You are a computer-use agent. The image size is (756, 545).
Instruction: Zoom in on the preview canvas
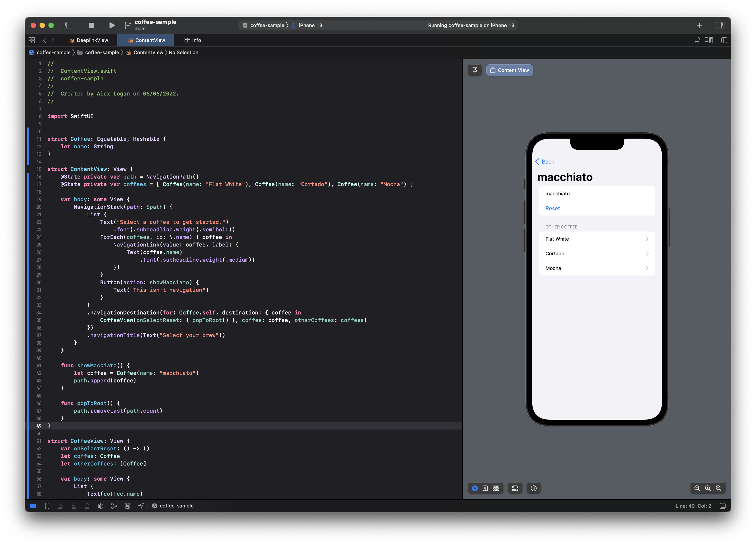pos(719,488)
